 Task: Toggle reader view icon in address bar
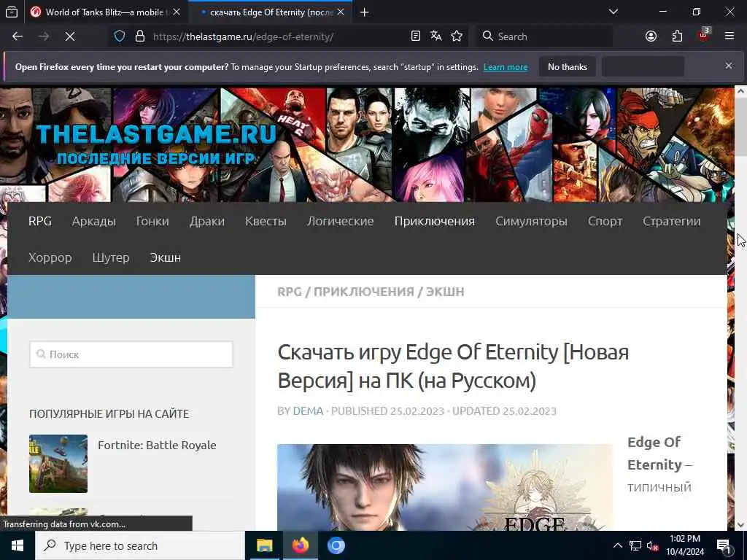pyautogui.click(x=415, y=36)
